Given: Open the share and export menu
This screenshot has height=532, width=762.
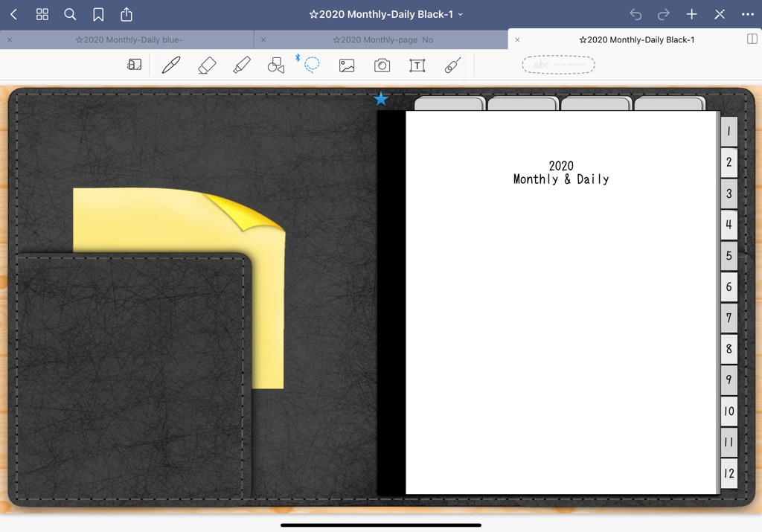Looking at the screenshot, I should click(x=127, y=14).
